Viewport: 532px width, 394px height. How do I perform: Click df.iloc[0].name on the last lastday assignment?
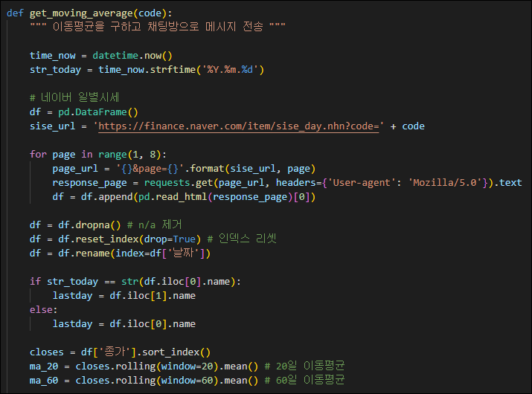[x=153, y=324]
